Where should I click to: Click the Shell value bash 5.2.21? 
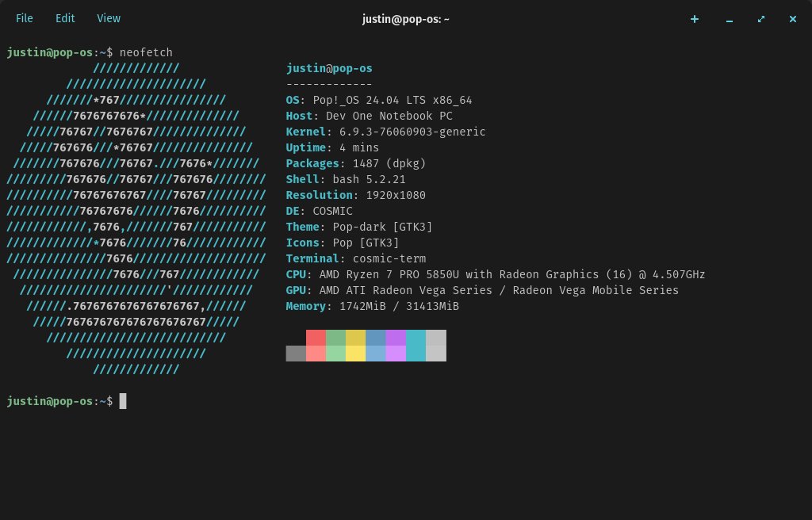(369, 179)
